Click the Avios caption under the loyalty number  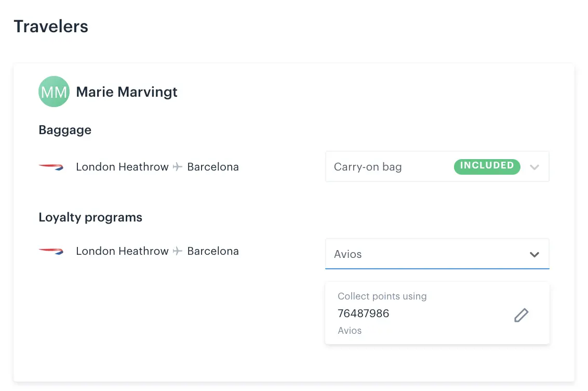[x=350, y=331]
